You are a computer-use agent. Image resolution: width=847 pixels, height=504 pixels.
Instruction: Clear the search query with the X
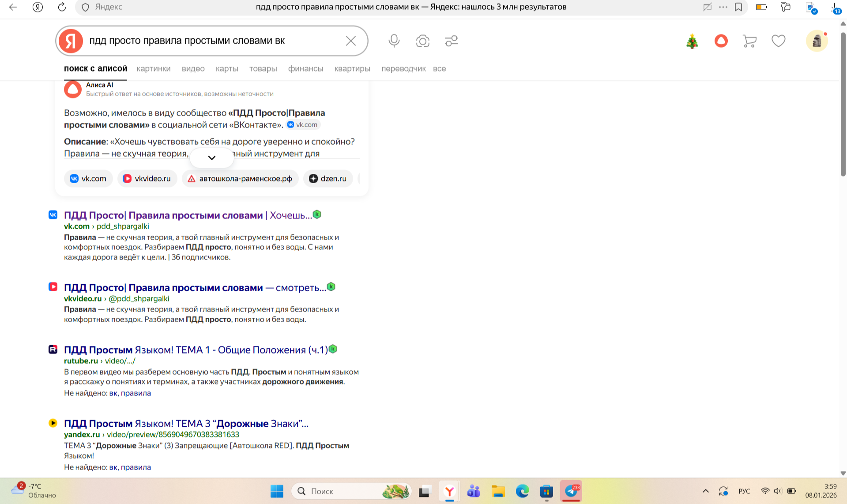point(351,41)
